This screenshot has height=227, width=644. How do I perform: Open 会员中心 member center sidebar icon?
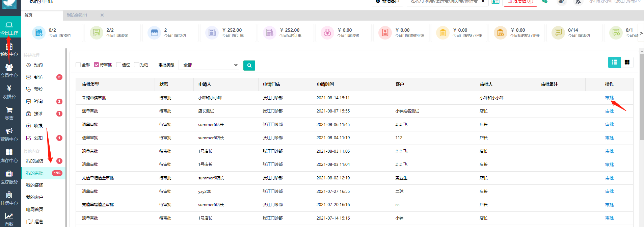(x=9, y=71)
